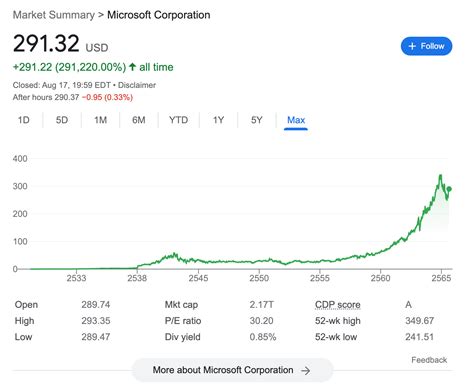
Task: Show the YTD price chart
Action: (178, 120)
